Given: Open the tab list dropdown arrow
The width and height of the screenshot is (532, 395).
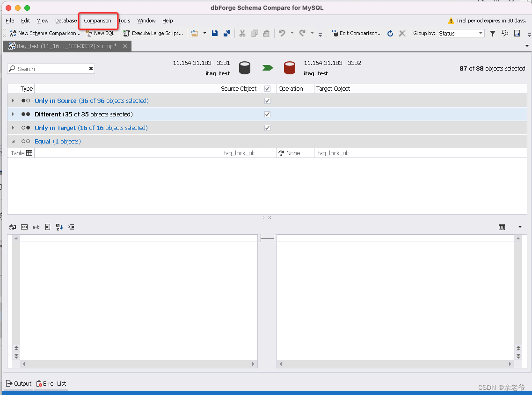Looking at the screenshot, I should pos(527,46).
